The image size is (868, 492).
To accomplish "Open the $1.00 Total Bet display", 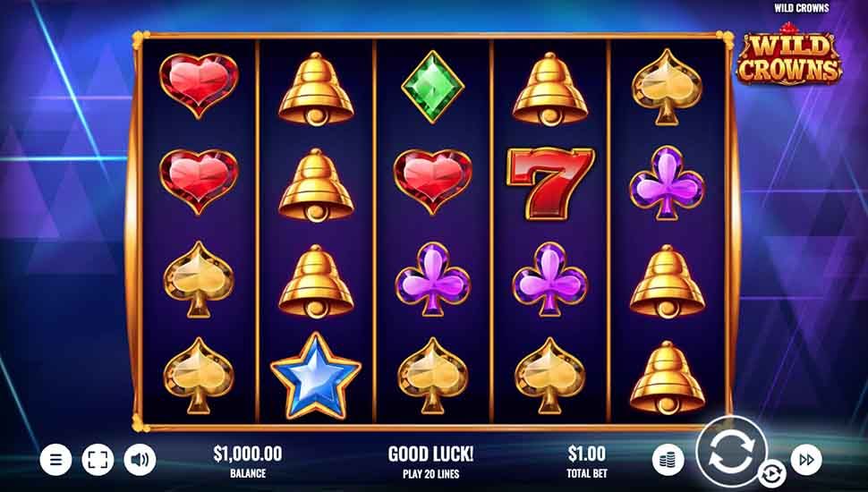I will (587, 462).
